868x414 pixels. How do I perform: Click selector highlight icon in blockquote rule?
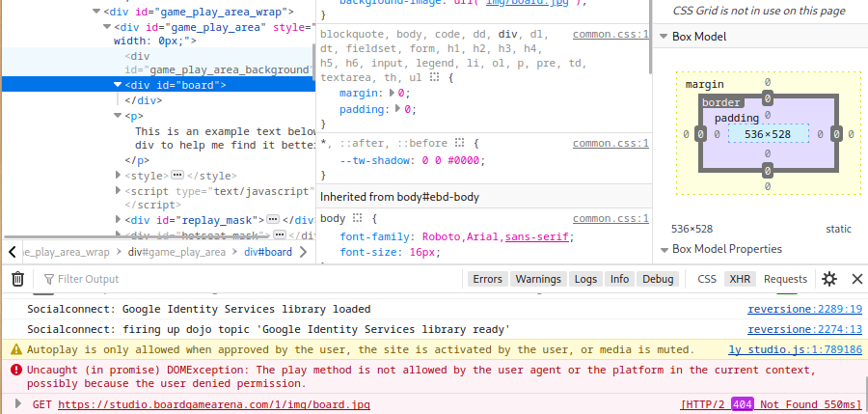[x=435, y=77]
